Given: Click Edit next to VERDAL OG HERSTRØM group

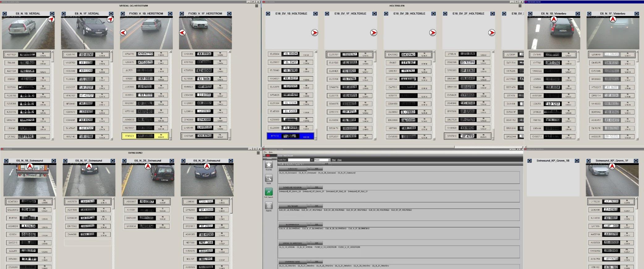Looking at the screenshot, I should tap(317, 243).
